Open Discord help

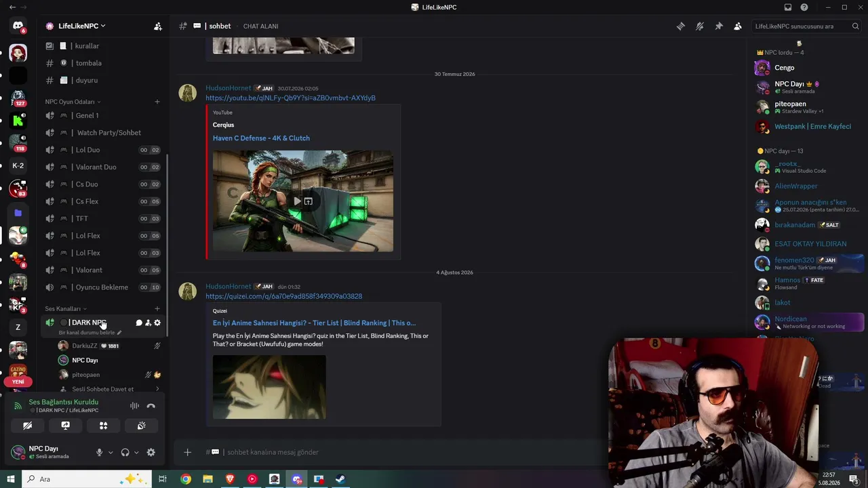pos(804,7)
